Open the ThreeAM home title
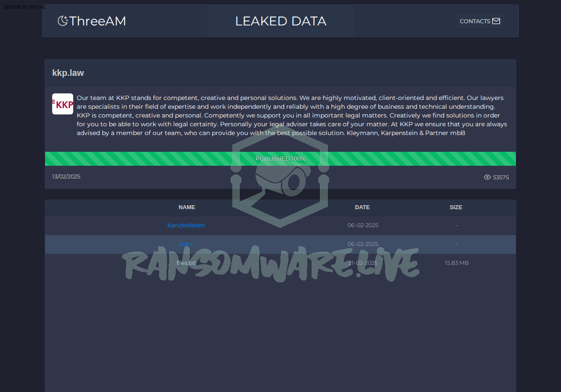 click(98, 21)
